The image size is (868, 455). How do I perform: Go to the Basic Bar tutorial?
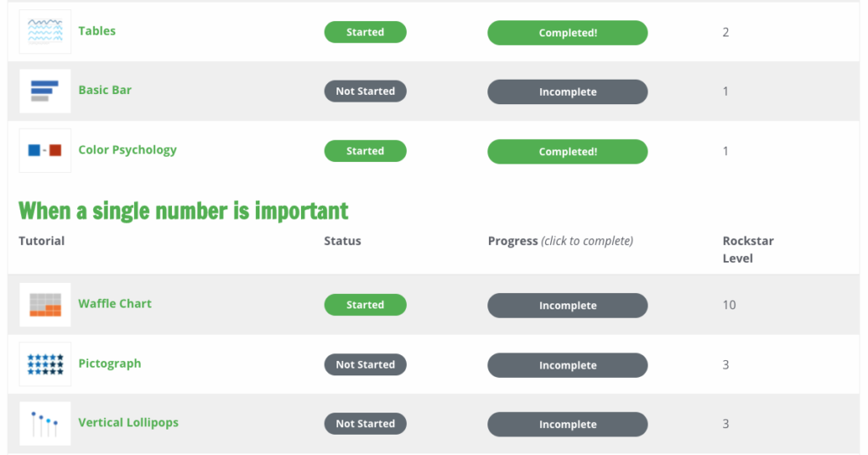pyautogui.click(x=104, y=90)
